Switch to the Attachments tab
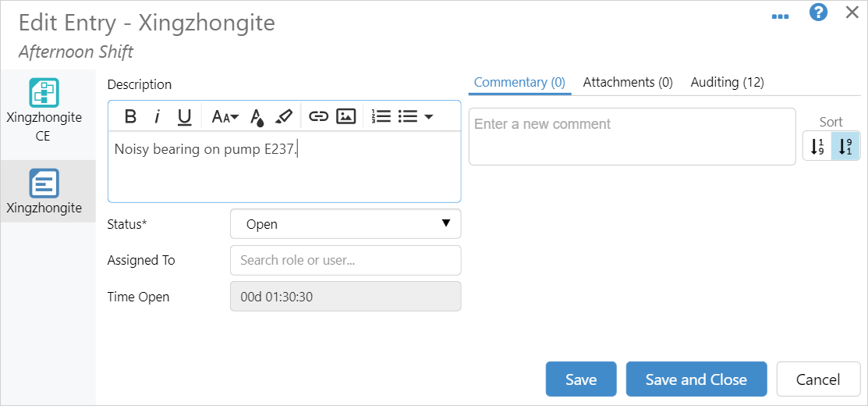The height and width of the screenshot is (406, 868). (x=628, y=82)
